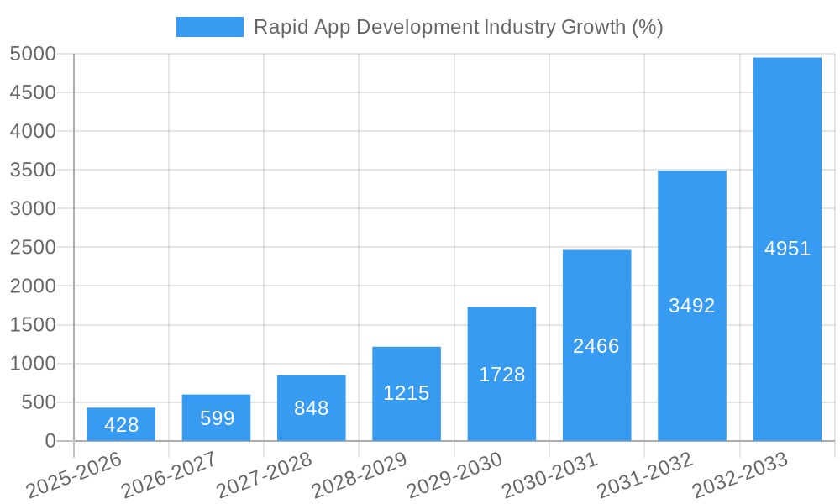Select the 2025-2026 bar labeled 428

pos(121,424)
